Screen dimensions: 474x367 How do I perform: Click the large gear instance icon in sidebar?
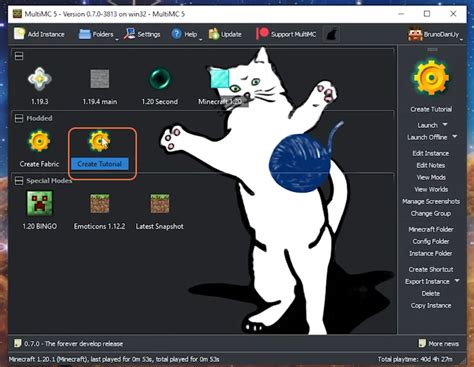point(431,78)
